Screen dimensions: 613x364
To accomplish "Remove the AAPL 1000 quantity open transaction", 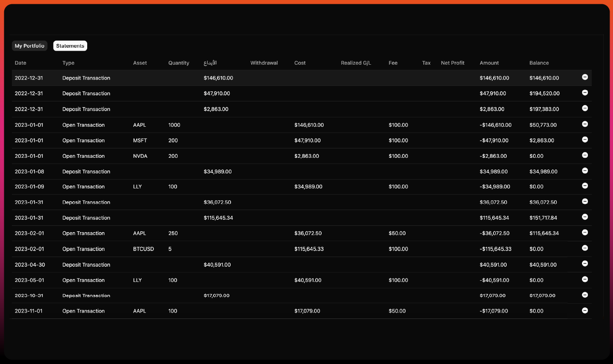I will tap(585, 124).
